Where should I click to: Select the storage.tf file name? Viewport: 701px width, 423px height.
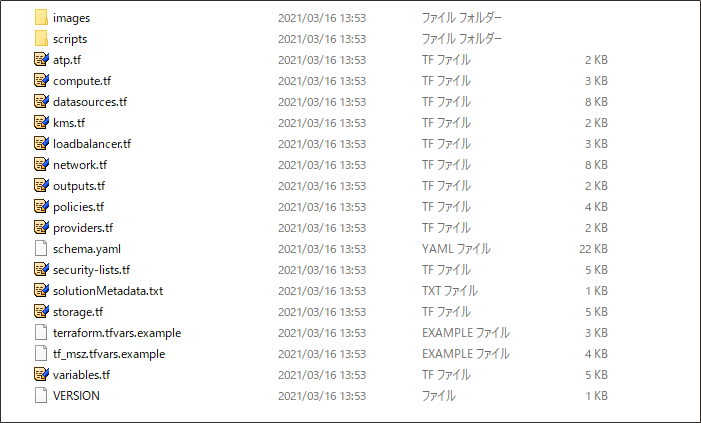click(x=78, y=311)
